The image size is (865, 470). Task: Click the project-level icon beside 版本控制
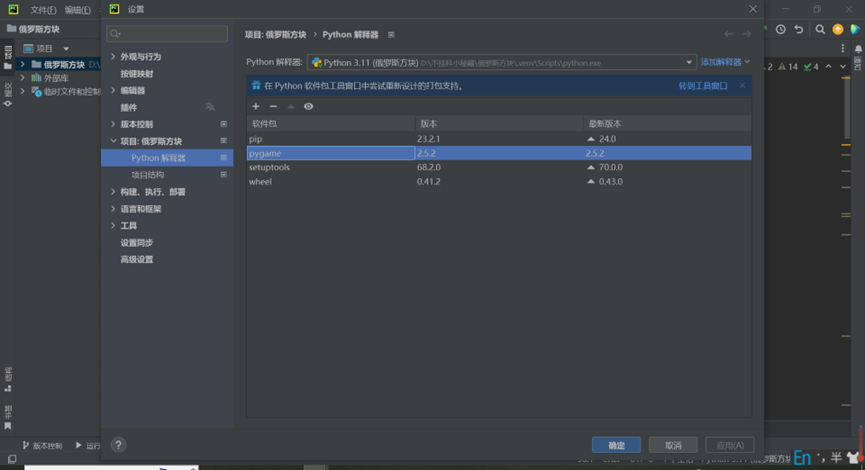coord(223,124)
